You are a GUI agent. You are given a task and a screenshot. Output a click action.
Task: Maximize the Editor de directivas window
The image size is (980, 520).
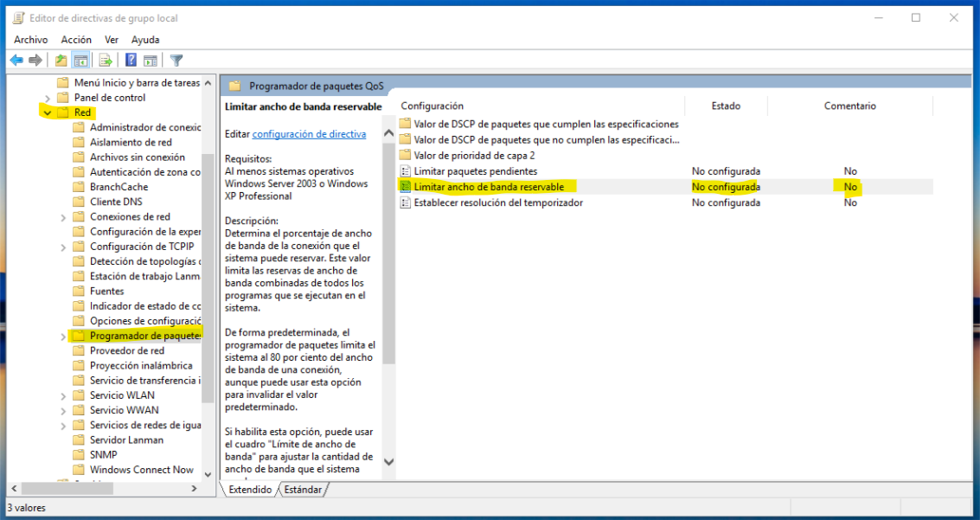pos(916,17)
